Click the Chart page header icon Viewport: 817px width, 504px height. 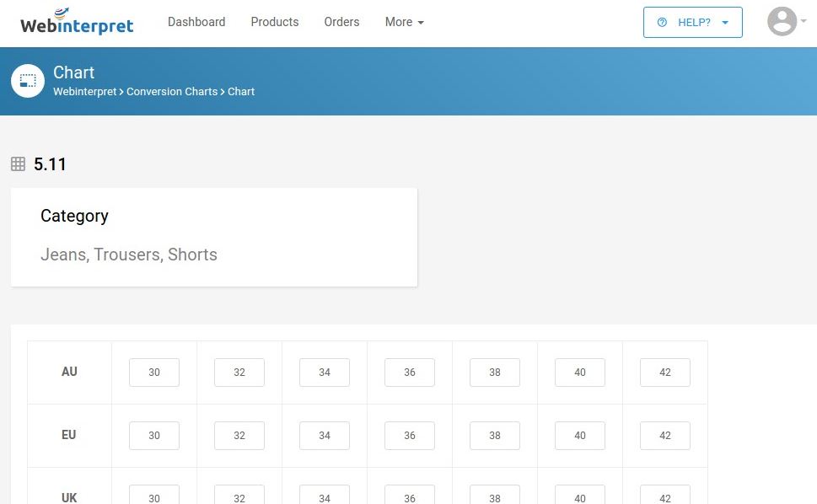(28, 81)
